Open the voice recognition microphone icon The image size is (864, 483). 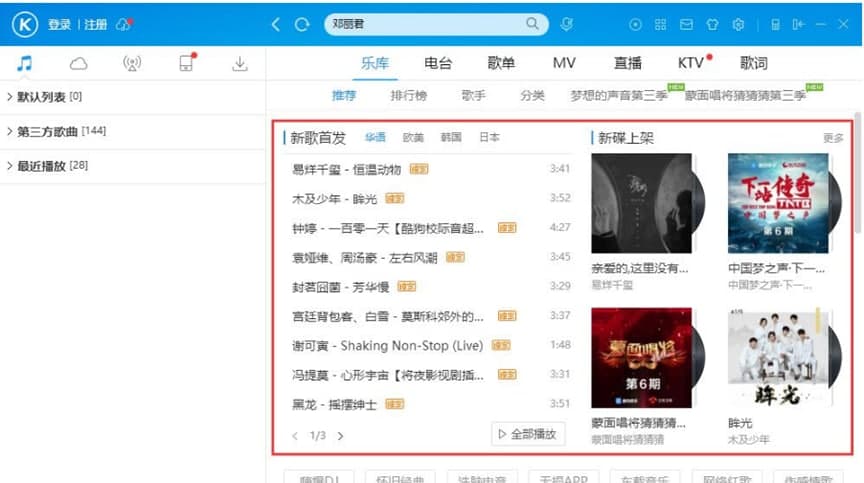(566, 24)
